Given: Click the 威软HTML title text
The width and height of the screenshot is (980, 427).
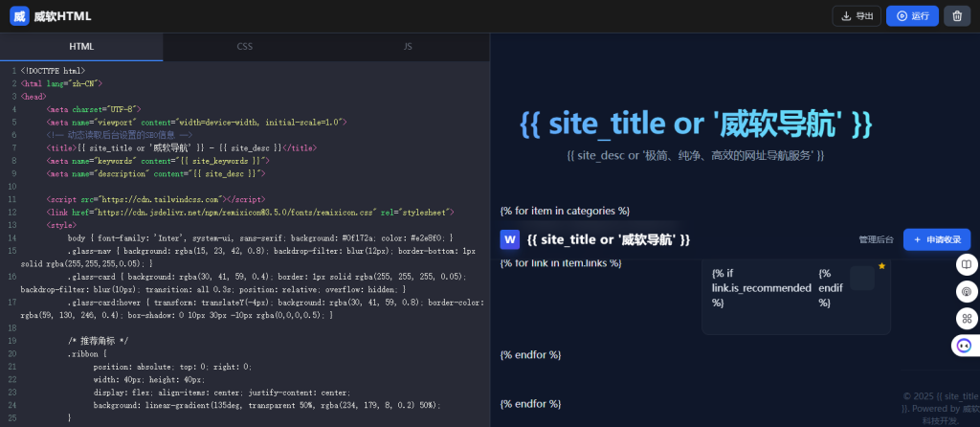Looking at the screenshot, I should pyautogui.click(x=62, y=16).
